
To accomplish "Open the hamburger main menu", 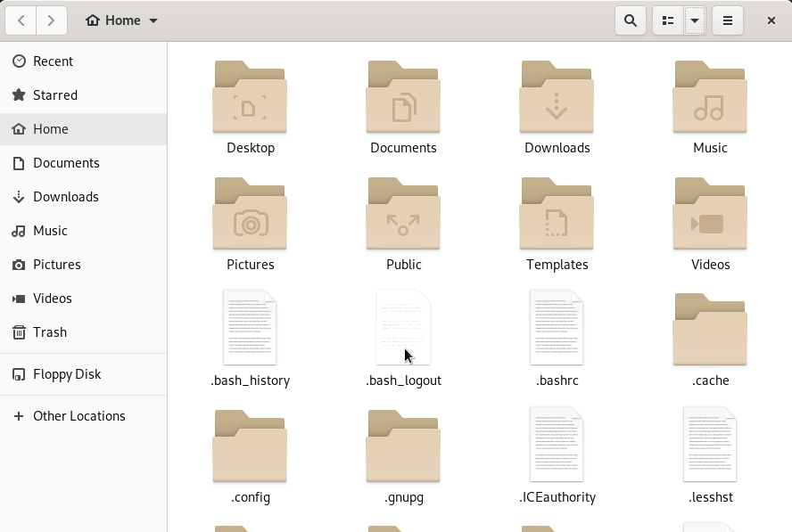I will [x=728, y=20].
